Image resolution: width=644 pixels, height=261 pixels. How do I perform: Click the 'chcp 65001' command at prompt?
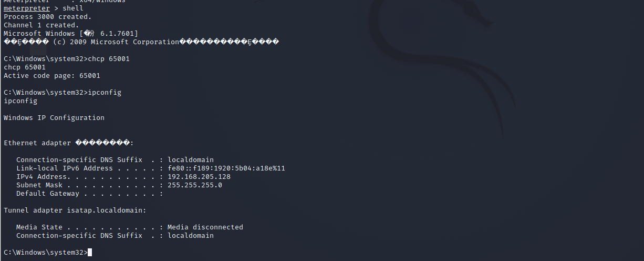coord(109,59)
